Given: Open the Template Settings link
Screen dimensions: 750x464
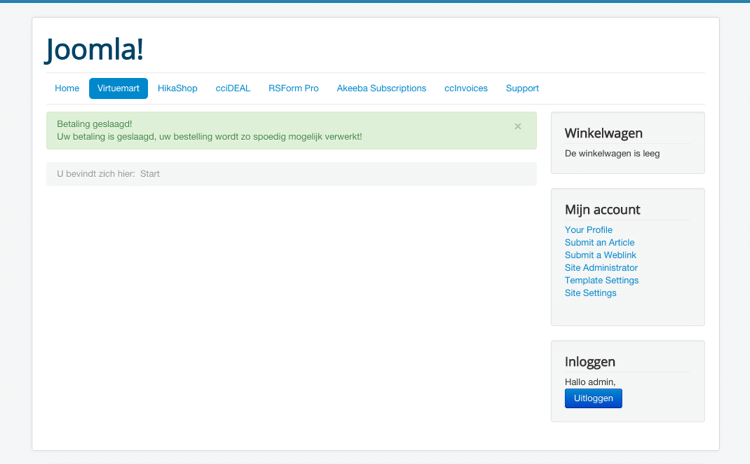Looking at the screenshot, I should [x=601, y=280].
